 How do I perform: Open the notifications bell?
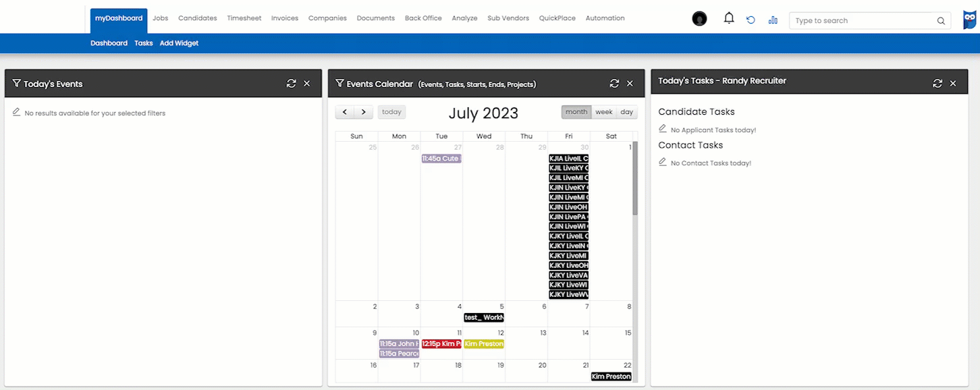pos(729,18)
